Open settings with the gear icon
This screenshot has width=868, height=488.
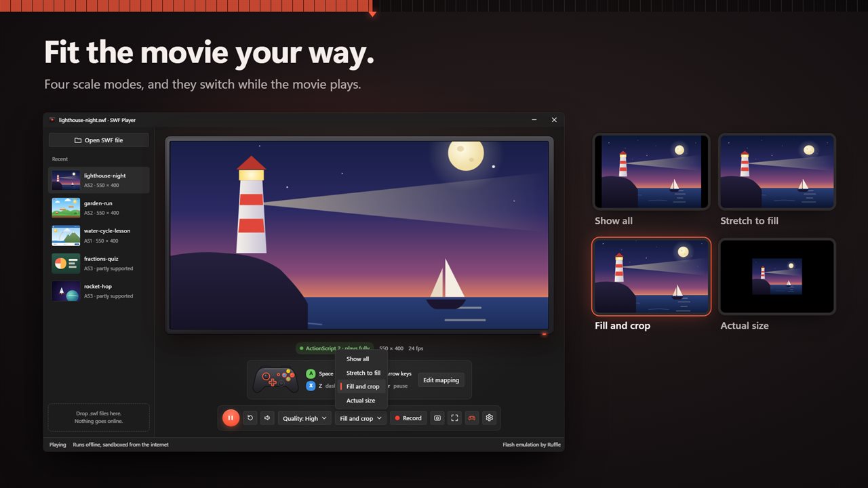[490, 418]
